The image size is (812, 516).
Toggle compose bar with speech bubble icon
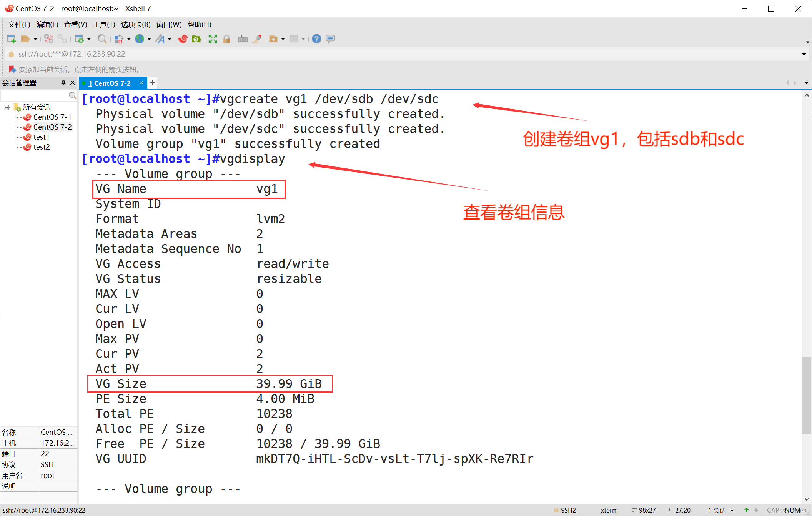point(330,39)
